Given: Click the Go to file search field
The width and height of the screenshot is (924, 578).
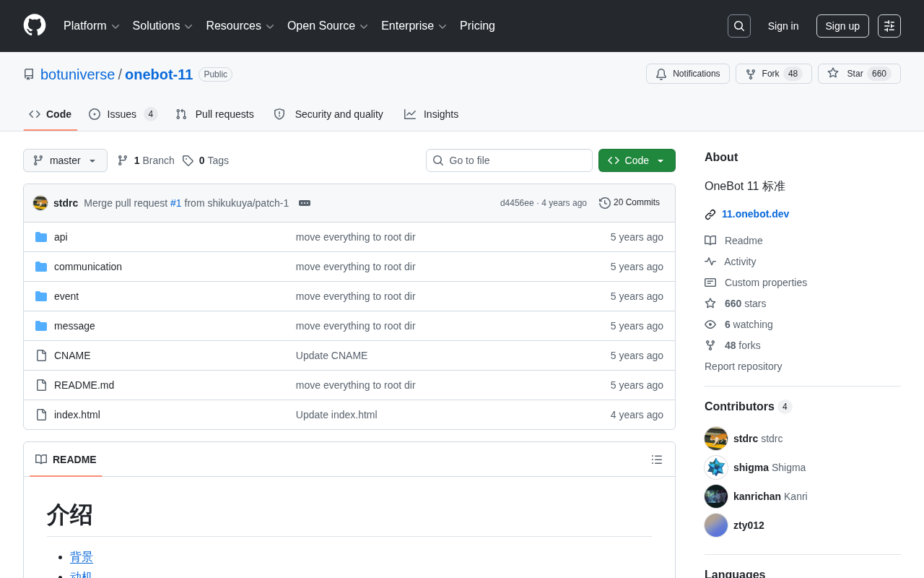Looking at the screenshot, I should 509,160.
